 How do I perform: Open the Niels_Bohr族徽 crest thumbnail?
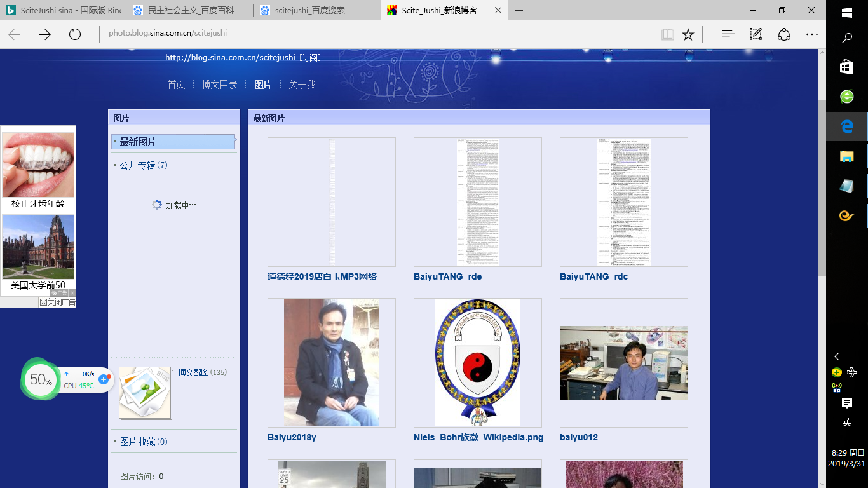tap(477, 362)
